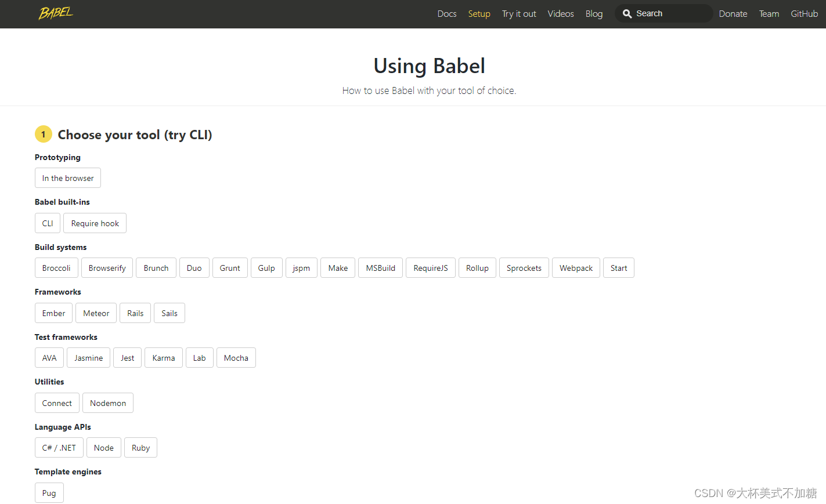Select Duo build system

click(x=194, y=268)
